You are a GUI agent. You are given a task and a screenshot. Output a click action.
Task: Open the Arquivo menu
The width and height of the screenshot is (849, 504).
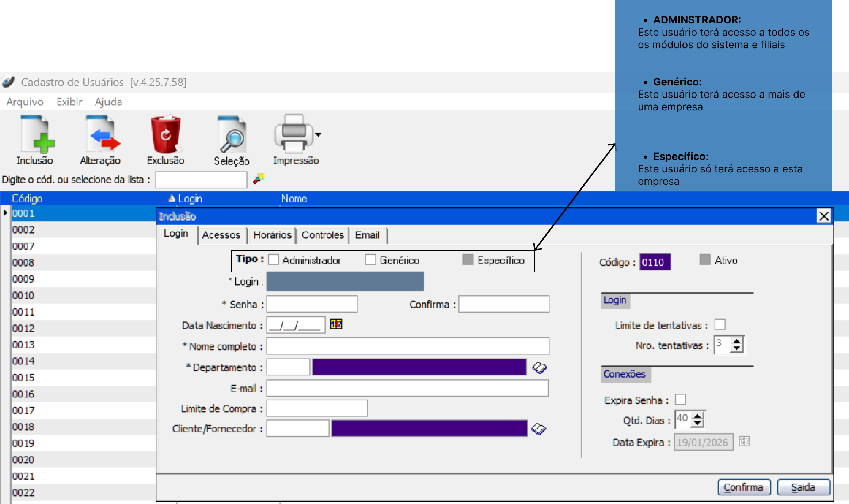coord(25,102)
